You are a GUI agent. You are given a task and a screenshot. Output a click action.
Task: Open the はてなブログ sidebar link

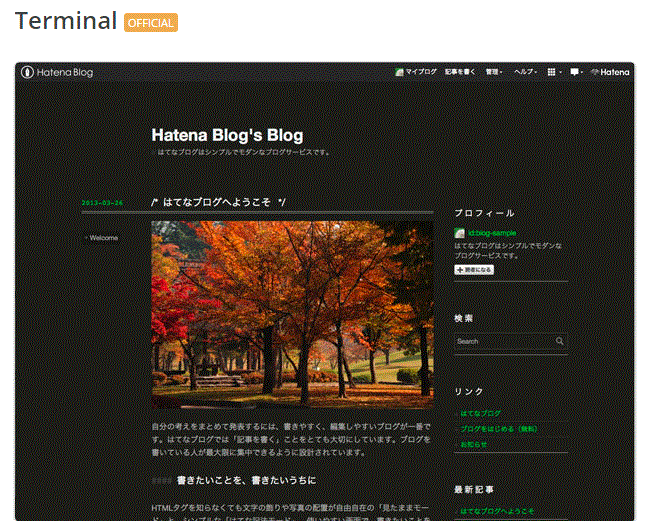[x=480, y=413]
